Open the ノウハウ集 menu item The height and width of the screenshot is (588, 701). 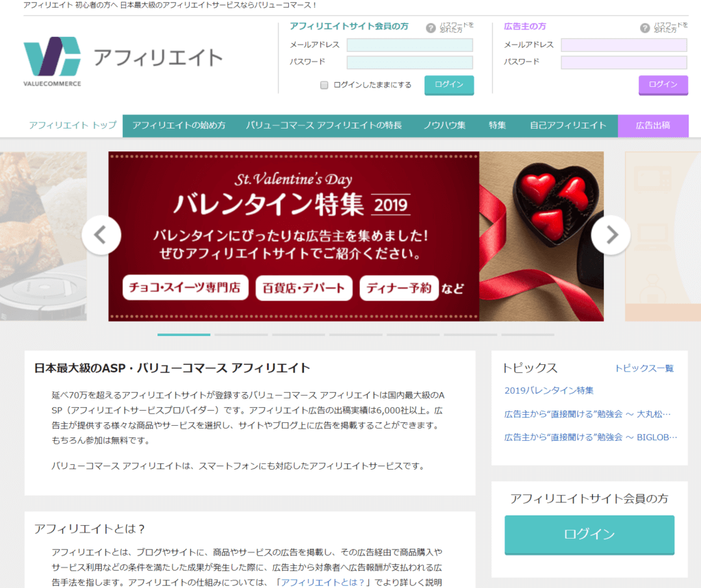(444, 125)
